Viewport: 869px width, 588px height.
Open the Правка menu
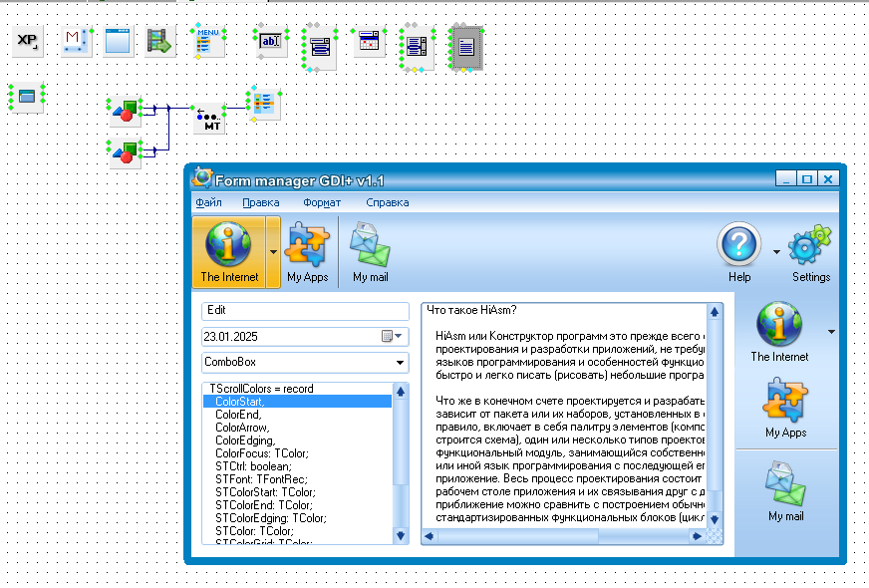(261, 203)
